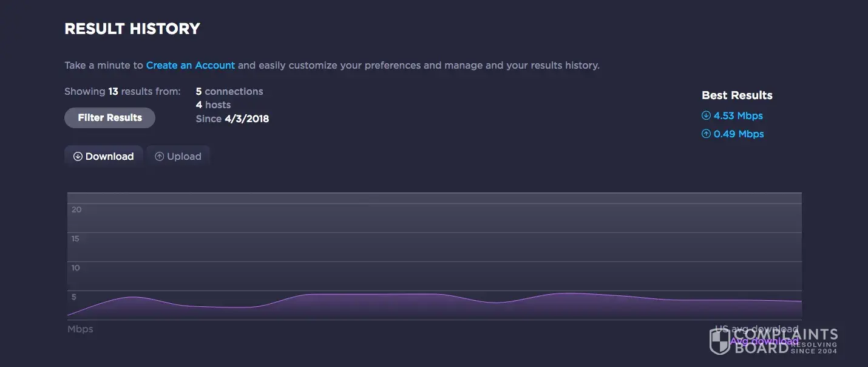
Task: Click the download arrow icon in Download tab
Action: point(78,157)
